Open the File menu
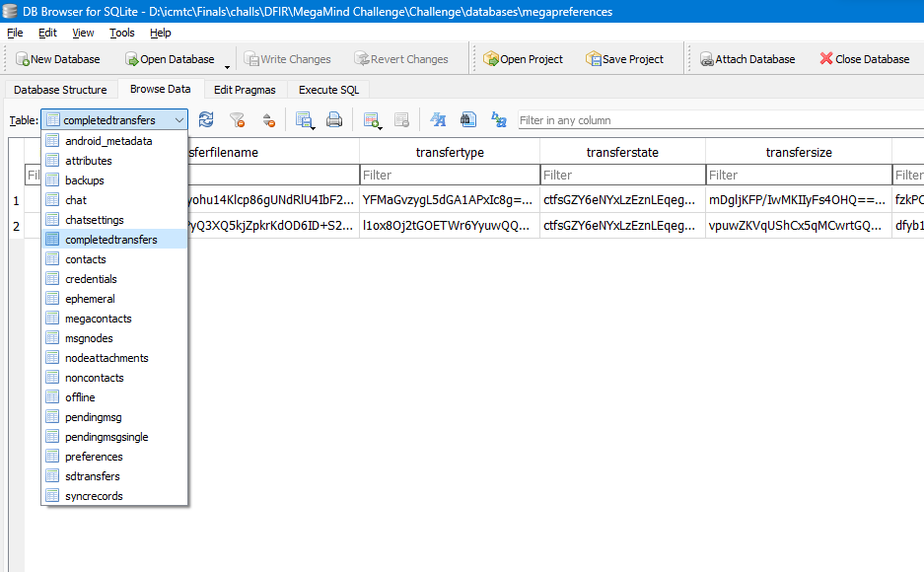The width and height of the screenshot is (924, 572). 15,33
